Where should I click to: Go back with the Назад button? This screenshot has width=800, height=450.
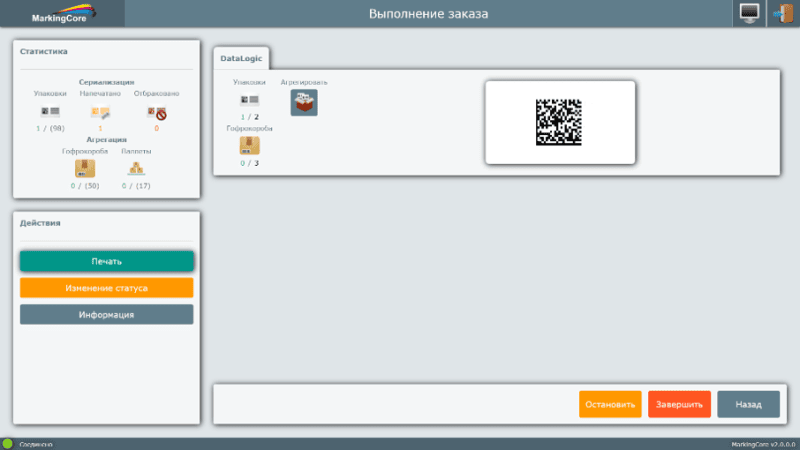[748, 404]
